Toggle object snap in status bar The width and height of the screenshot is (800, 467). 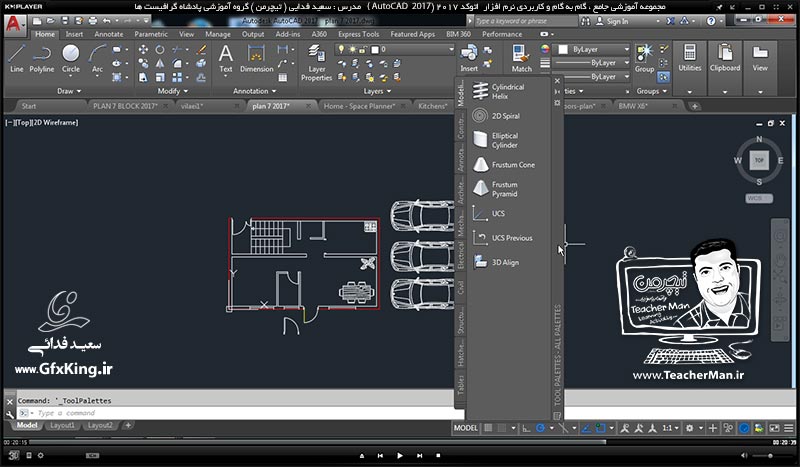pos(601,428)
